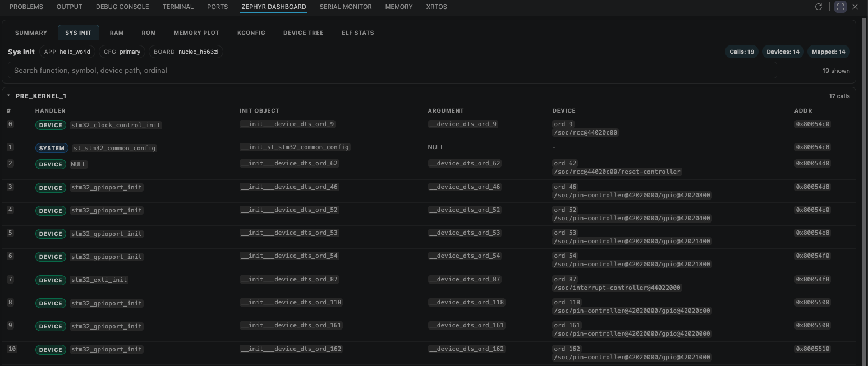Click the Calls: 19 badge
868x366 pixels.
tap(742, 52)
